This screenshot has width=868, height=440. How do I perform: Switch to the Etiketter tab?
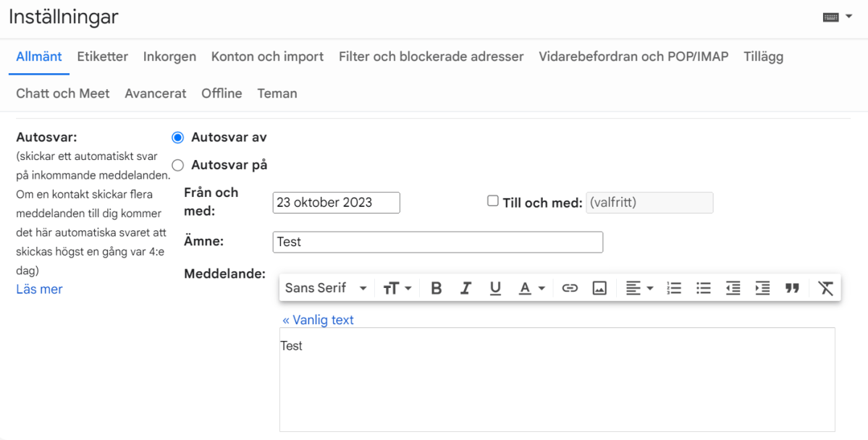102,56
